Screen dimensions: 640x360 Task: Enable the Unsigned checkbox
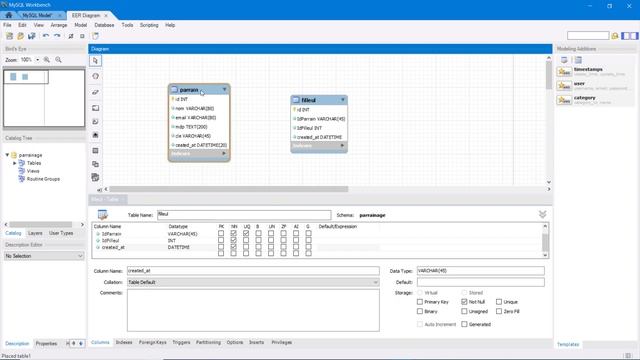click(464, 311)
